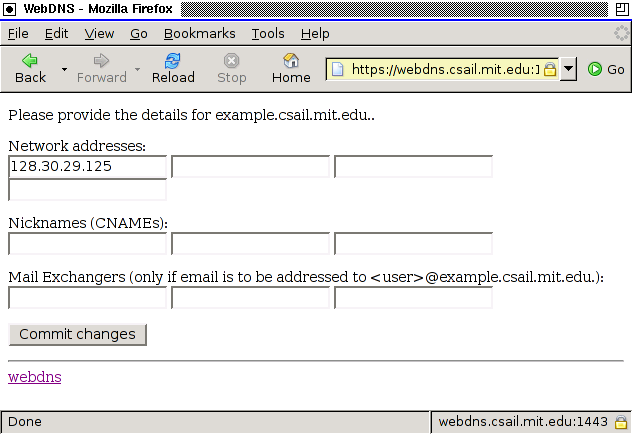The width and height of the screenshot is (632, 434).
Task: Click the fourth Network addresses field on second row
Action: 87,189
